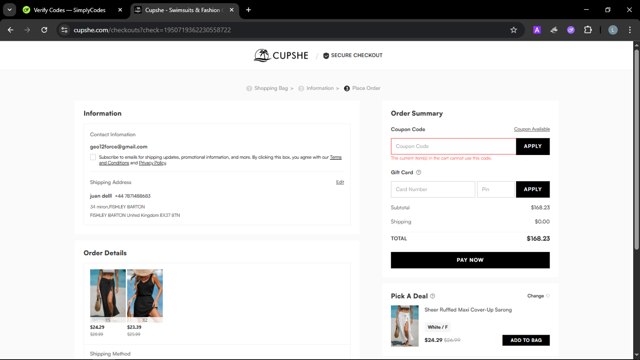Focus the Coupon Code input field
The height and width of the screenshot is (360, 640).
453,146
